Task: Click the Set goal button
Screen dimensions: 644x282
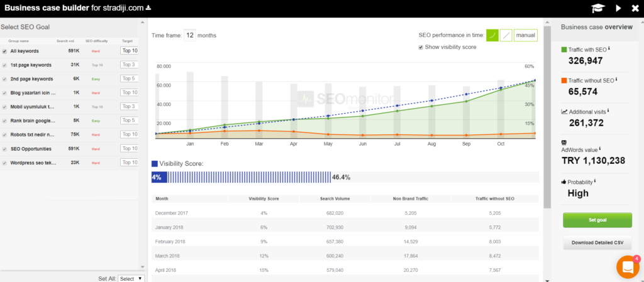Action: coord(597,220)
